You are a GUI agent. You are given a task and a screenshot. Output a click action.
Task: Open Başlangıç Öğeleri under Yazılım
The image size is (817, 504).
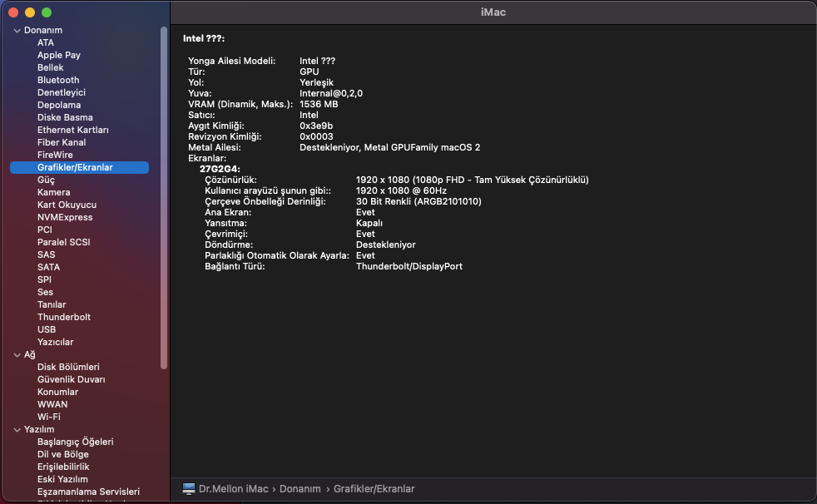tap(75, 442)
